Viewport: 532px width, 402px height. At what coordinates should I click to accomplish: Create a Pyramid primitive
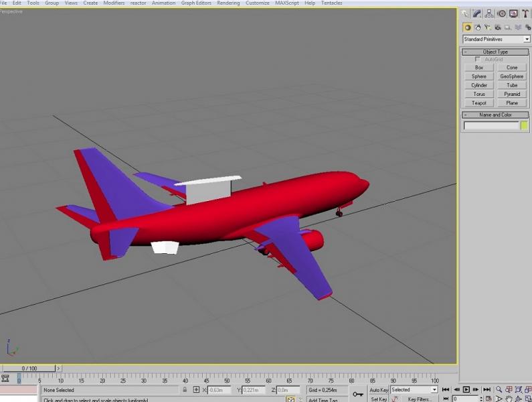(x=512, y=94)
